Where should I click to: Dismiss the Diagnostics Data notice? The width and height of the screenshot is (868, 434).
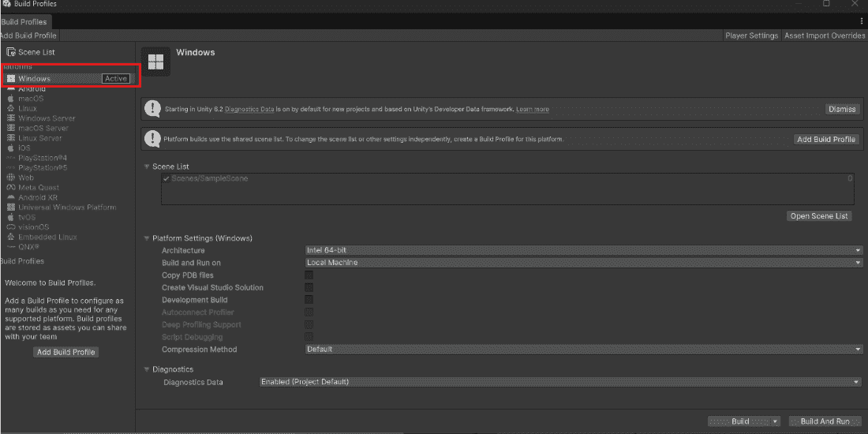[x=842, y=109]
